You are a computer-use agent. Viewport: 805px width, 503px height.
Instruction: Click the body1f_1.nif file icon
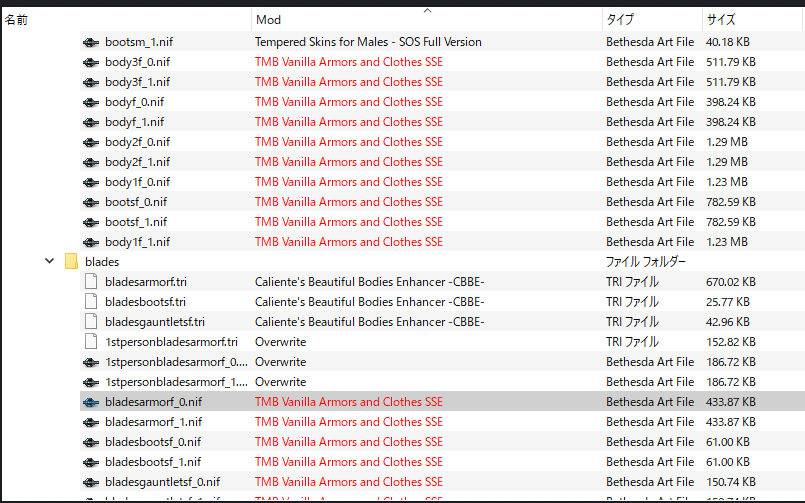click(x=91, y=242)
